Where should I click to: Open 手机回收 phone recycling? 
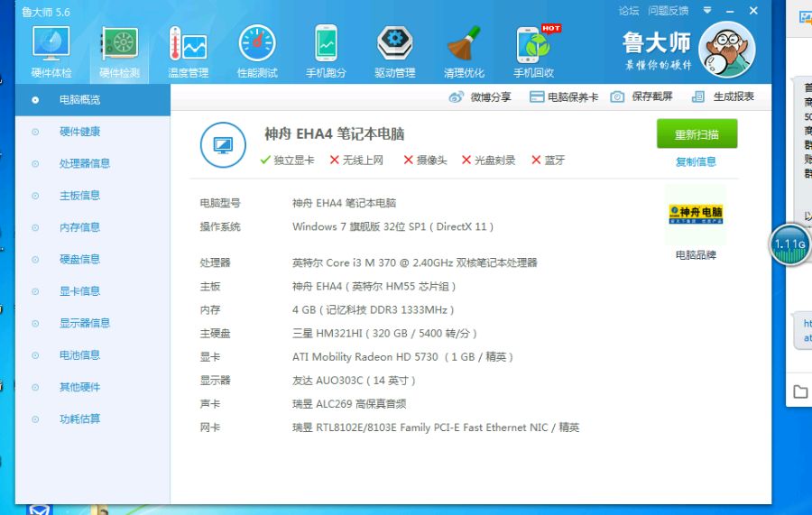click(534, 51)
